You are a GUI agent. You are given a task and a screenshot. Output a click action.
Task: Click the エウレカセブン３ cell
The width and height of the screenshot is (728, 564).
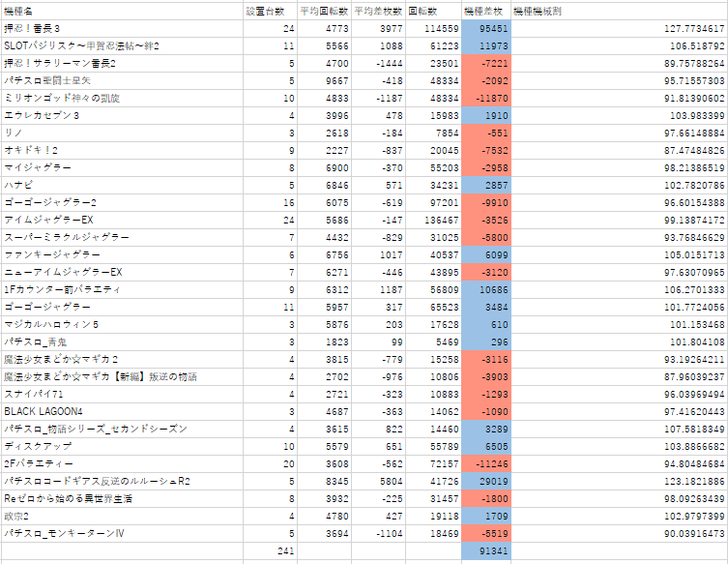coord(122,116)
